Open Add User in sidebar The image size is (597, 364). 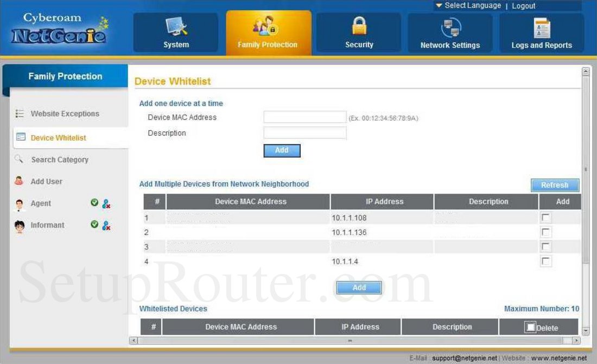(47, 181)
